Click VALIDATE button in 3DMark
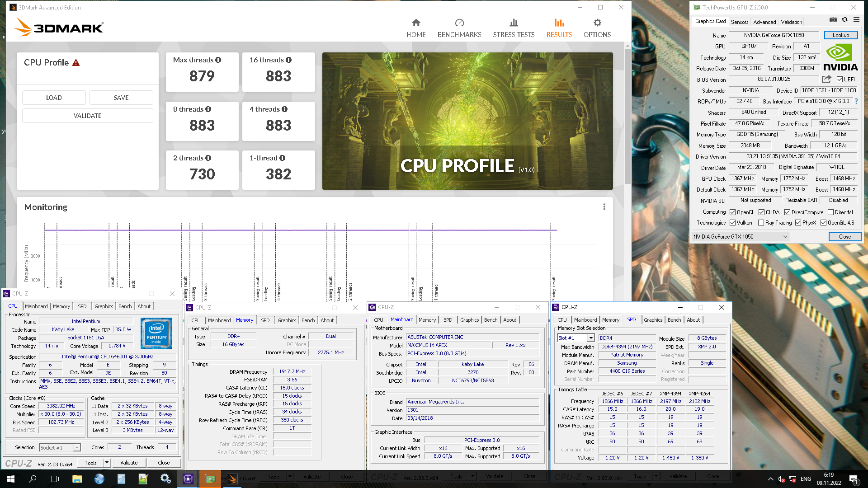This screenshot has height=488, width=868. [88, 116]
